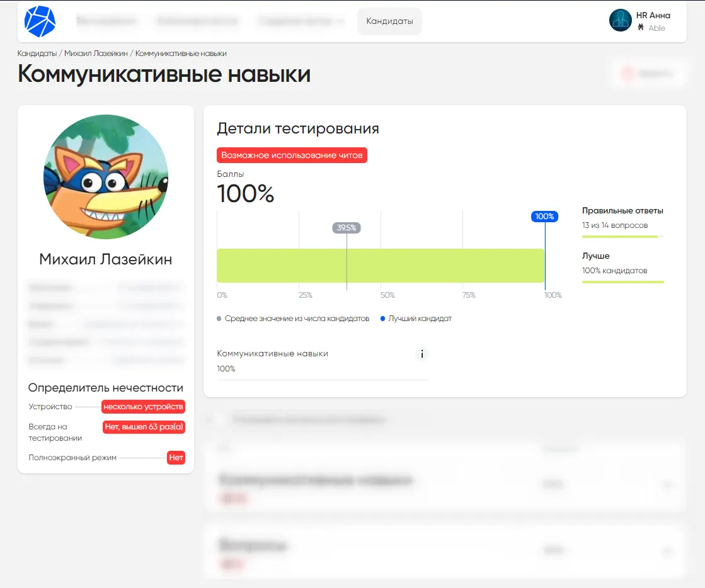Click the несколько устройств warning badge
The height and width of the screenshot is (588, 705).
click(x=144, y=407)
